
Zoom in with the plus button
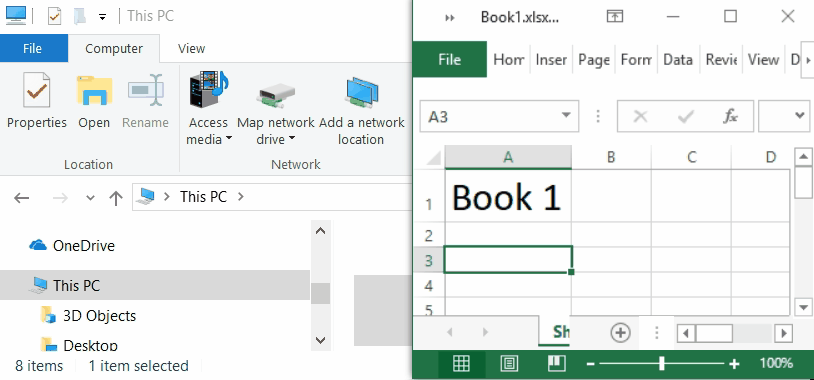[x=734, y=364]
